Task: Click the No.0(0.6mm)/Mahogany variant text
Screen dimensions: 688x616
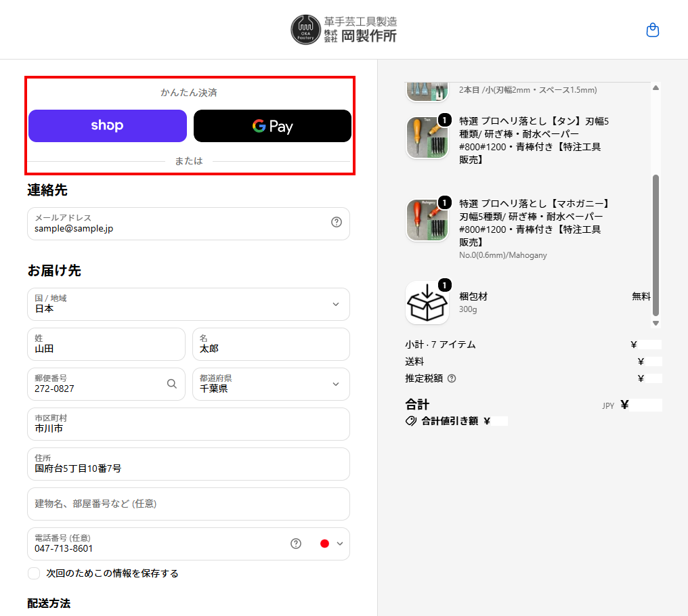Action: [x=503, y=255]
